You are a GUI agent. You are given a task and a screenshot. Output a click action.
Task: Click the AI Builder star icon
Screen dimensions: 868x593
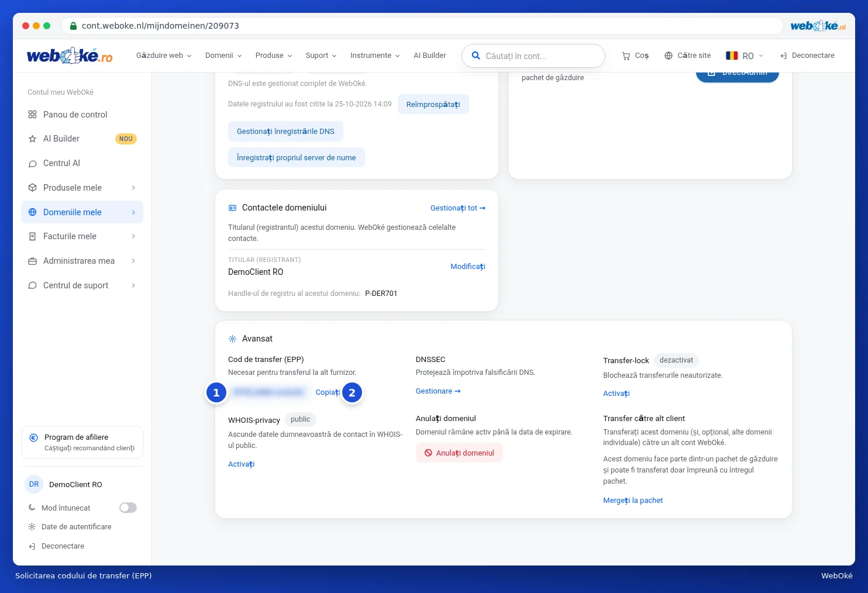[x=33, y=139]
